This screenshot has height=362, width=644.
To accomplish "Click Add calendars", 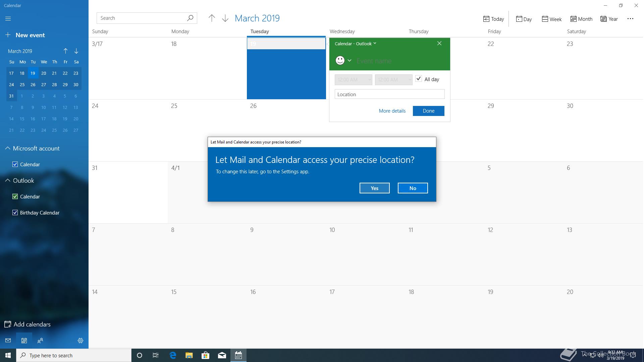I will point(27,324).
